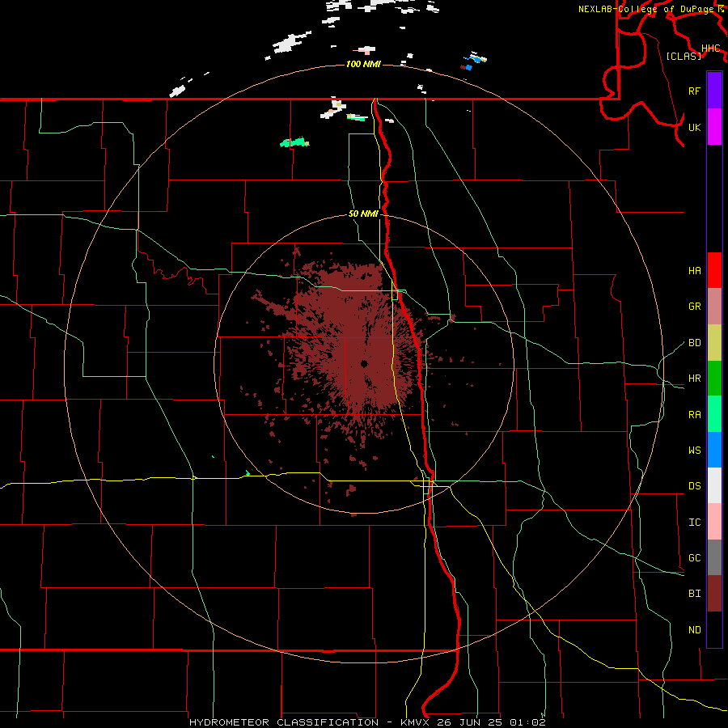The height and width of the screenshot is (728, 728).
Task: Choose the light pink IC legend swatch
Action: [714, 522]
